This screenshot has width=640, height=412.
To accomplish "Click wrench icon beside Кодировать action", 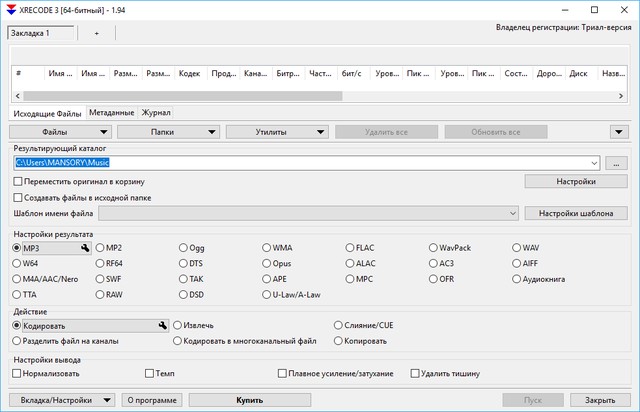I will [x=161, y=325].
